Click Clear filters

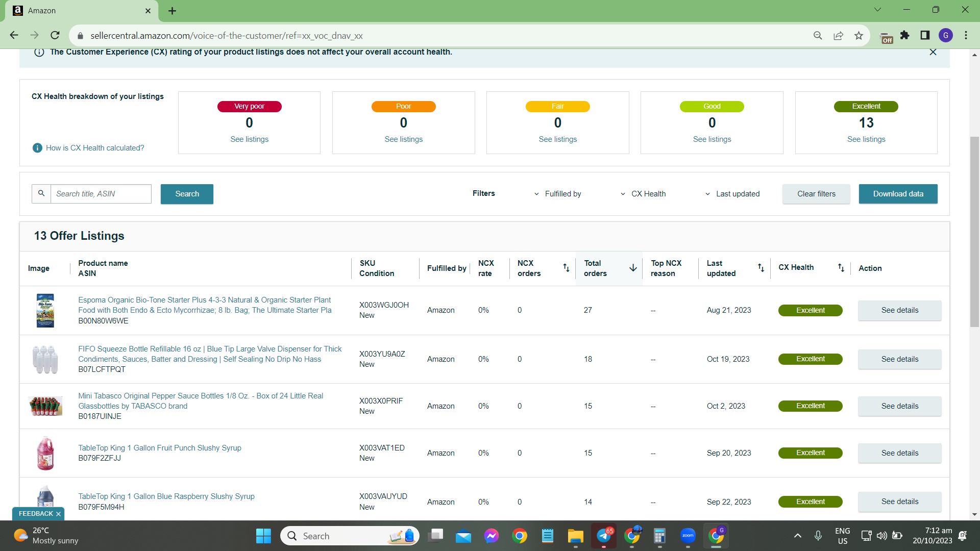coord(816,194)
